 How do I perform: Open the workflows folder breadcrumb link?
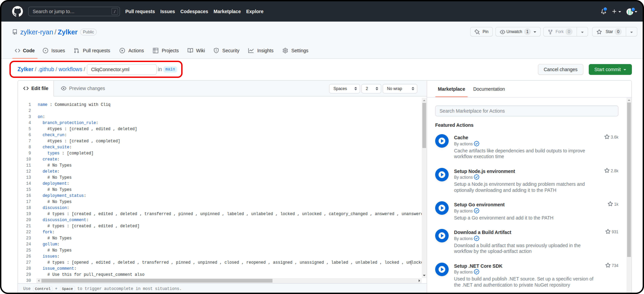click(70, 69)
